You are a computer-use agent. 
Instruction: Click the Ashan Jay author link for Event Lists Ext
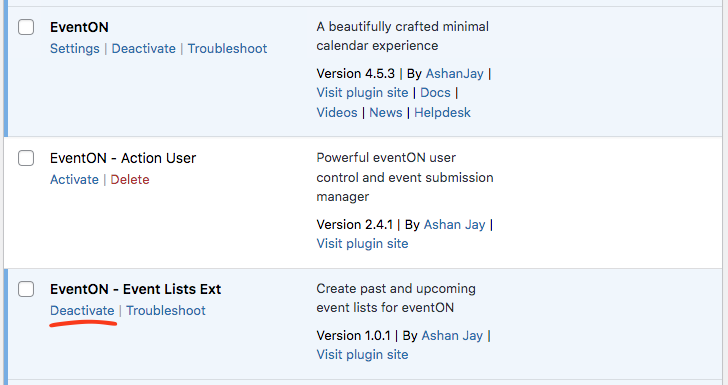click(452, 335)
